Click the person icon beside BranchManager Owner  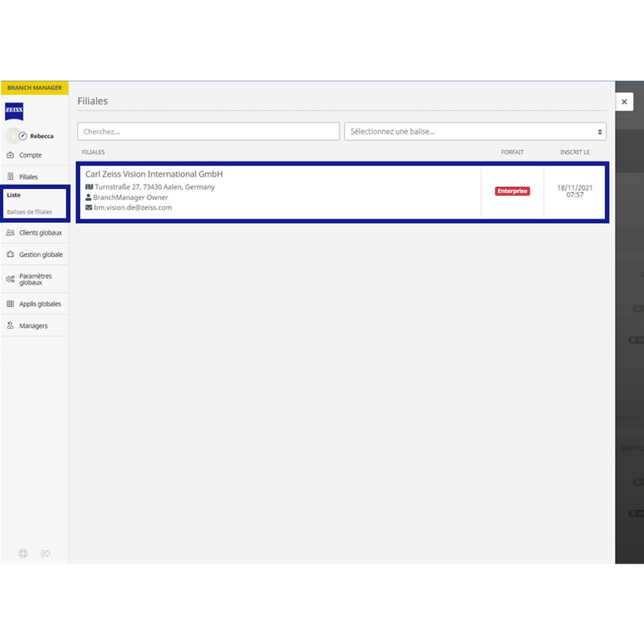(89, 197)
